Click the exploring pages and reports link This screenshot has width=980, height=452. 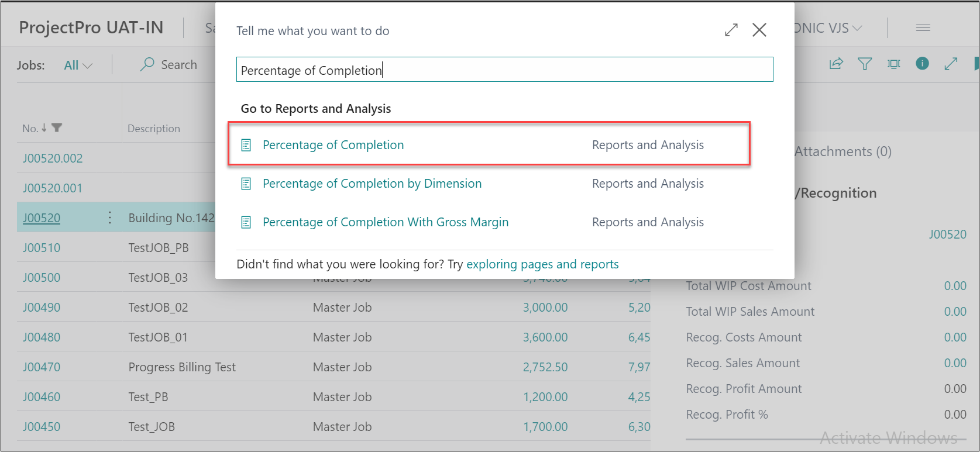[542, 264]
